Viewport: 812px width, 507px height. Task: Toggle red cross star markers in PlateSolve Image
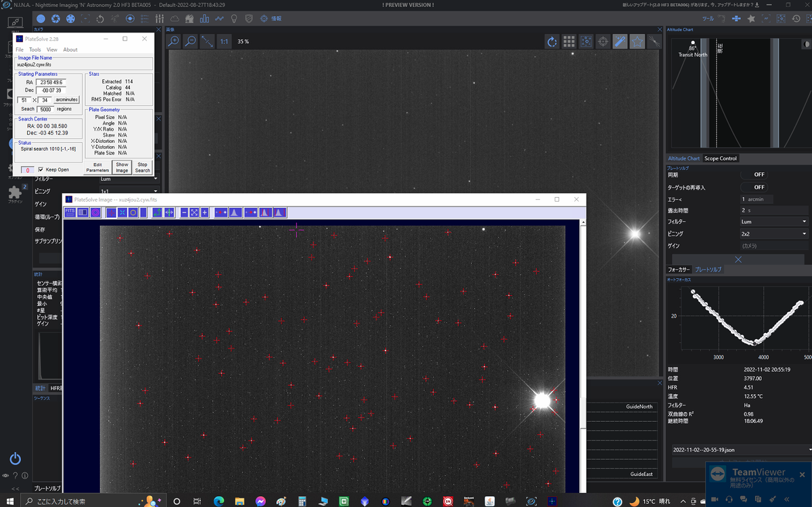(112, 213)
